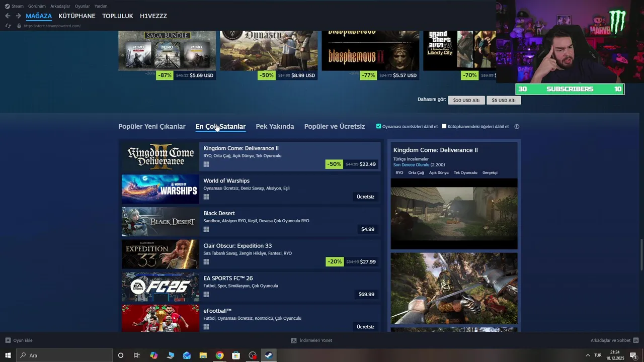Image resolution: width=644 pixels, height=362 pixels.
Task: Click Windows platform icon under eFootball
Action: tap(206, 327)
